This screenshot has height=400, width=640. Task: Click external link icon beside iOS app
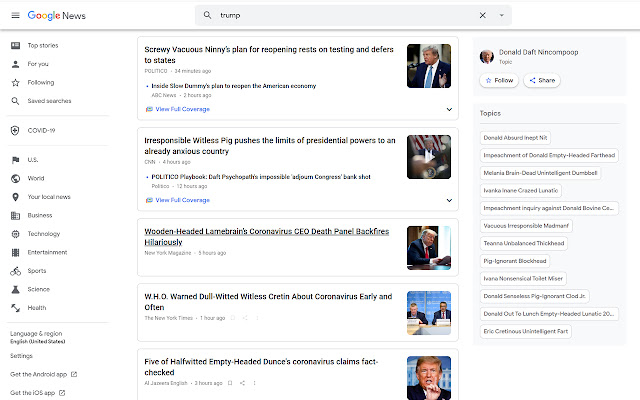point(62,393)
